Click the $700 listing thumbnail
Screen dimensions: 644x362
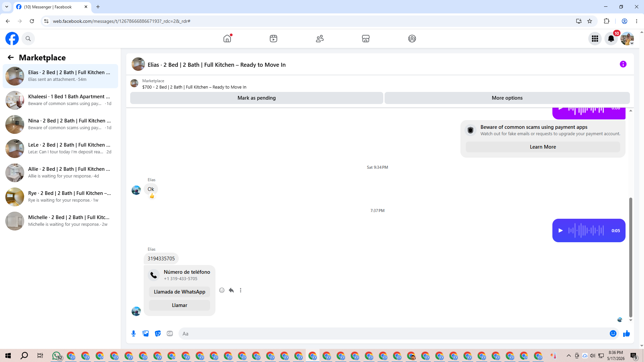134,83
